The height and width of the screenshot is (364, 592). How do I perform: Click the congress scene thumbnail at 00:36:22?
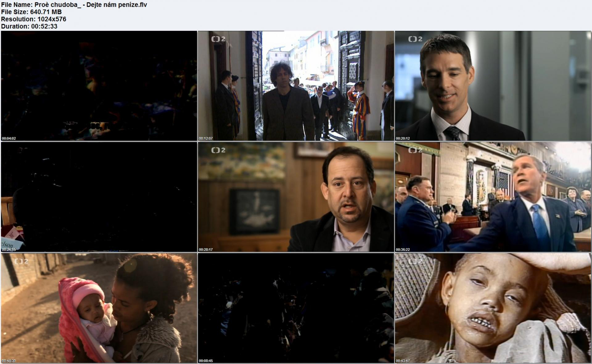tap(493, 197)
